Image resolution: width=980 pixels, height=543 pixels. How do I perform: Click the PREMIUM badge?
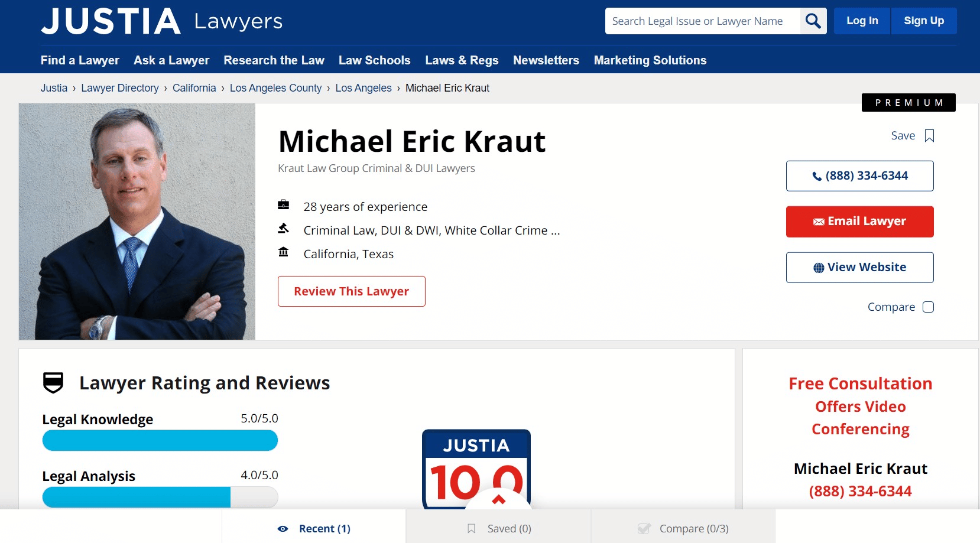point(908,103)
